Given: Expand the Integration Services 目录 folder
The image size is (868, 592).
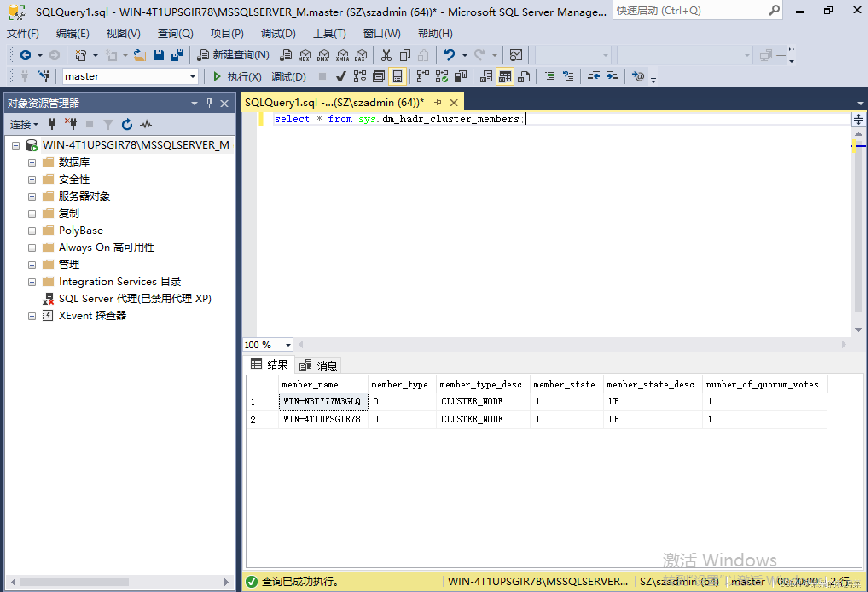Looking at the screenshot, I should [32, 282].
